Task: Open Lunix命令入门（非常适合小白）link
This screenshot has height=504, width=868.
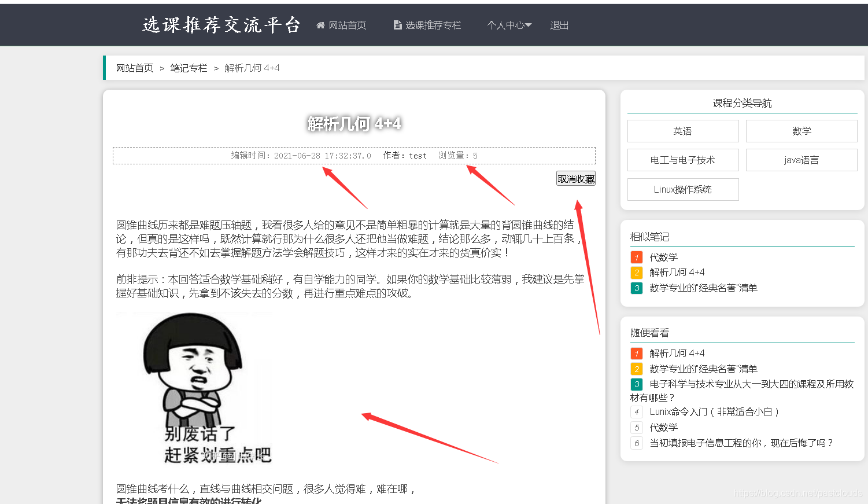Action: 714,411
